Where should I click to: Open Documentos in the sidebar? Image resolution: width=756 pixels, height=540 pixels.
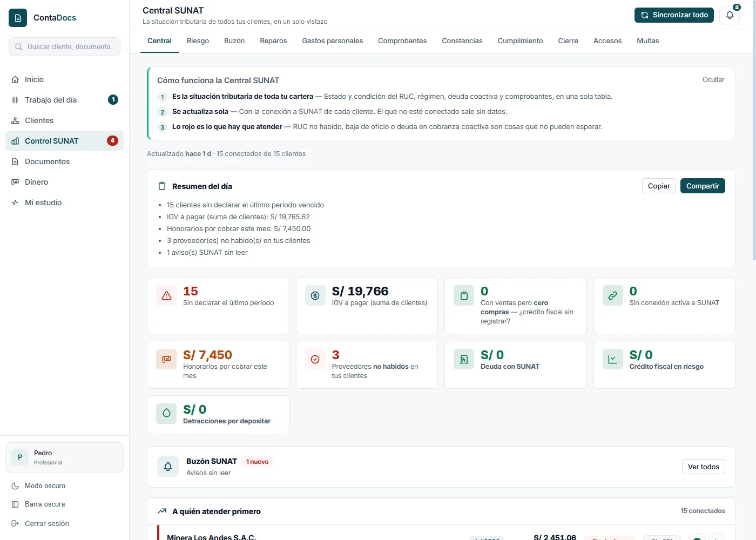pyautogui.click(x=64, y=161)
